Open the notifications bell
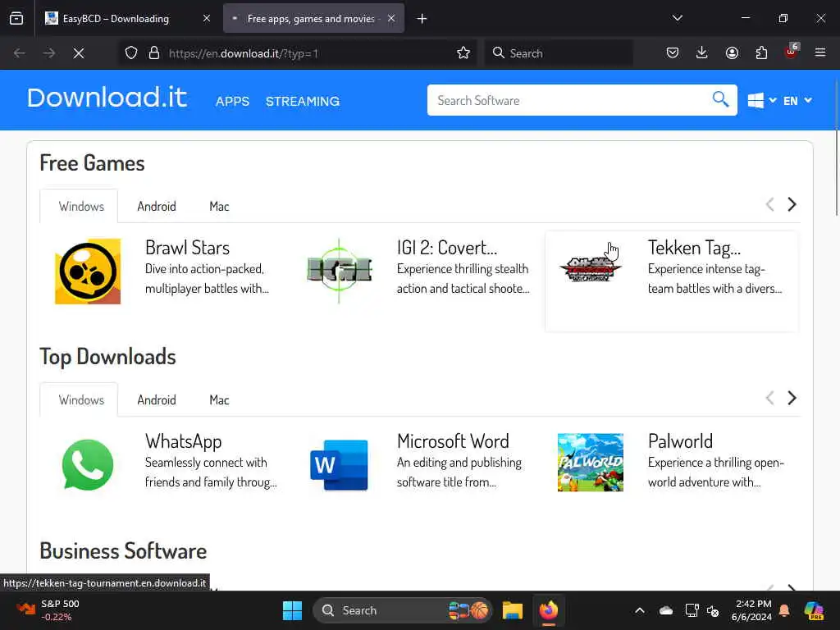840x630 pixels. [x=784, y=610]
